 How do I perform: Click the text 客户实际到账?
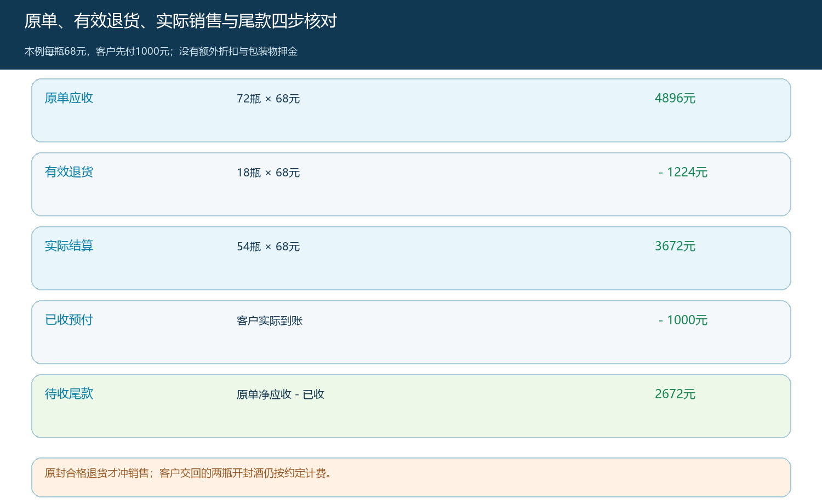(270, 320)
